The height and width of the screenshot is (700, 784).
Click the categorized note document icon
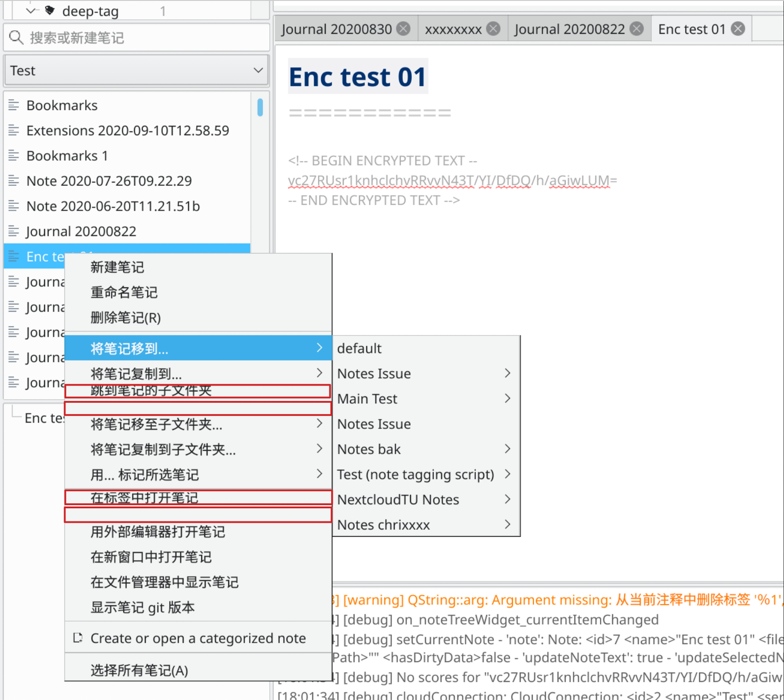coord(78,638)
